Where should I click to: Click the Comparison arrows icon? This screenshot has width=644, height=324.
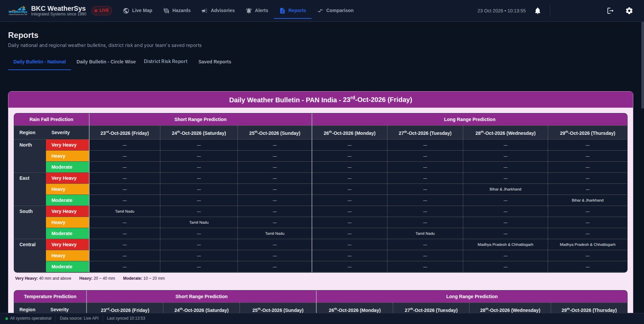click(320, 11)
